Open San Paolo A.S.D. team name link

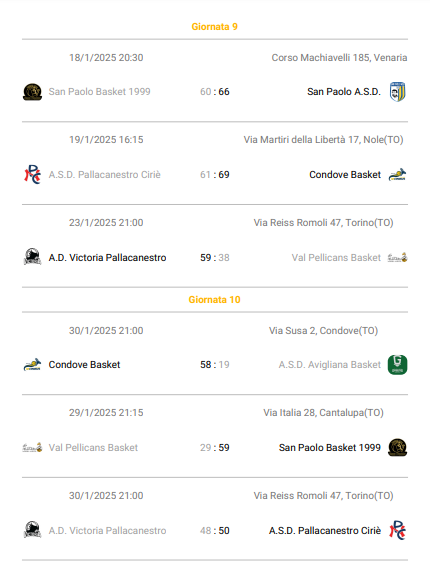tap(344, 92)
